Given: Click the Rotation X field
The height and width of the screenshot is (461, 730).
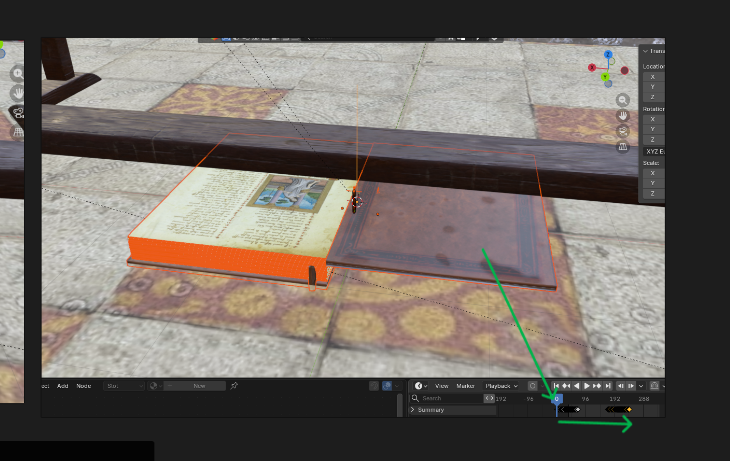Looking at the screenshot, I should click(x=654, y=119).
